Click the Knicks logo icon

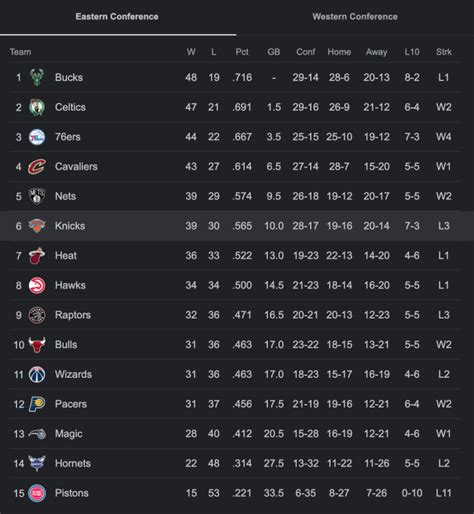click(37, 226)
